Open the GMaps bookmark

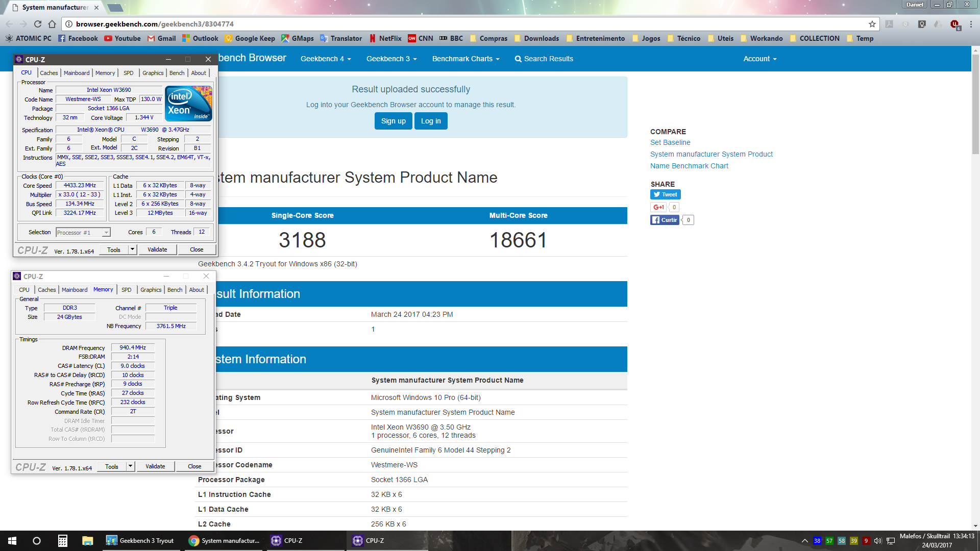coord(298,38)
